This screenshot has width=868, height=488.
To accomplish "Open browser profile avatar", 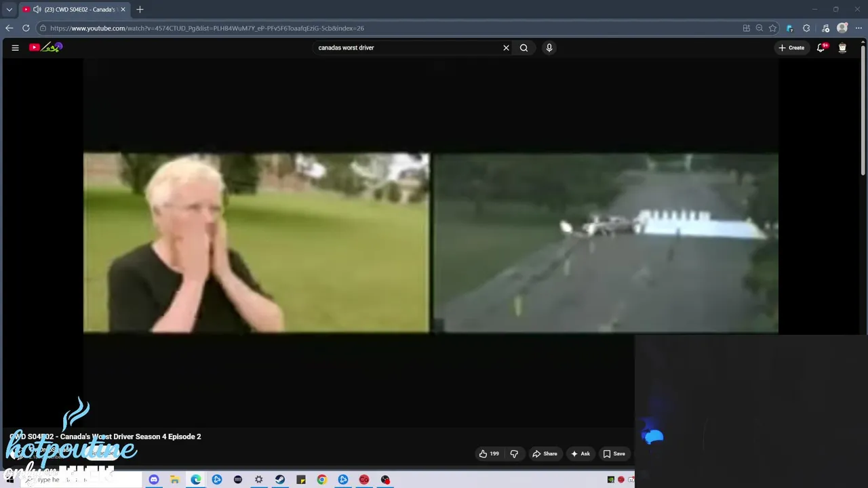I will coord(842,28).
